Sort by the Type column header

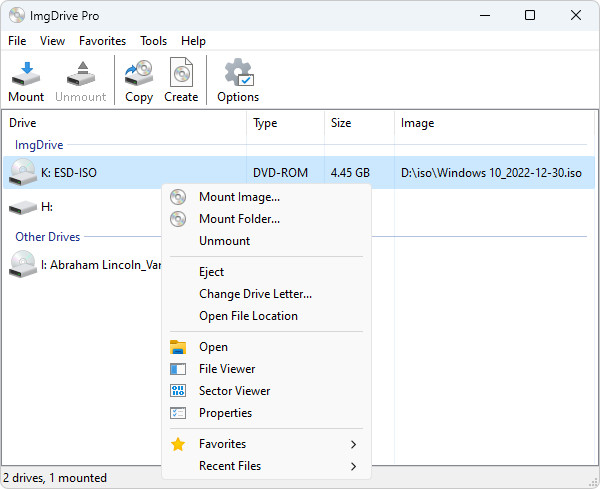[x=265, y=123]
